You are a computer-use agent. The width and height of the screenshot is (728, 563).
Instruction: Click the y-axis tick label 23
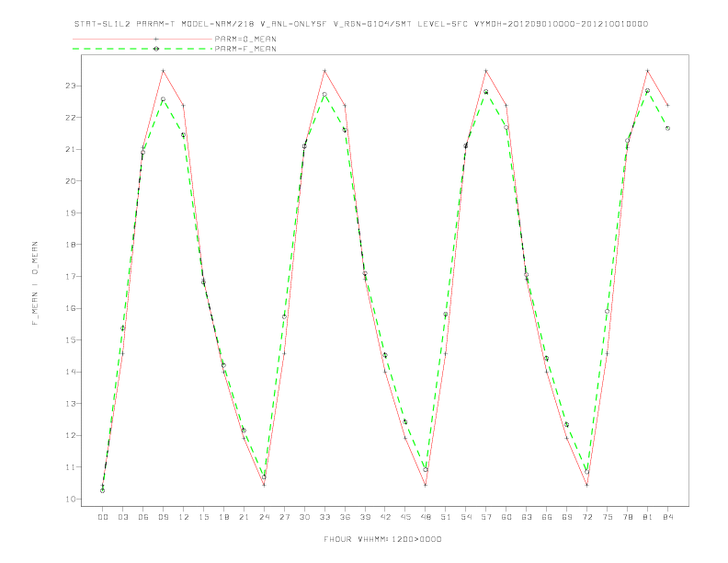point(70,86)
